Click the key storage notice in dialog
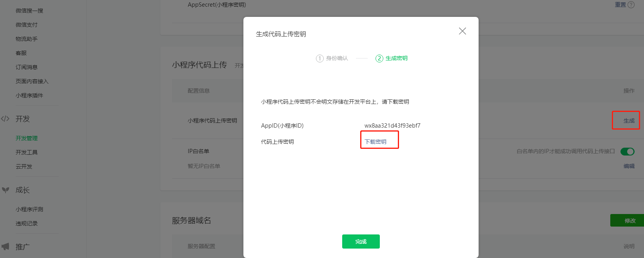 335,102
